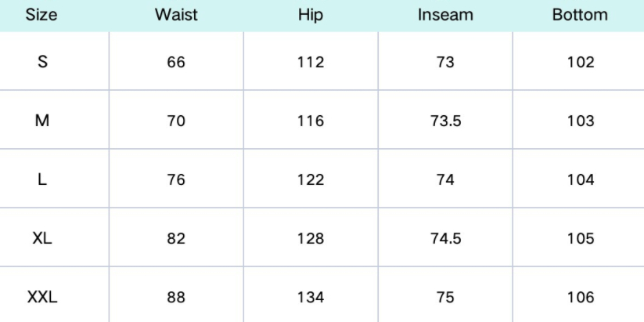Click the Size column header
644x322 pixels.
[41, 15]
